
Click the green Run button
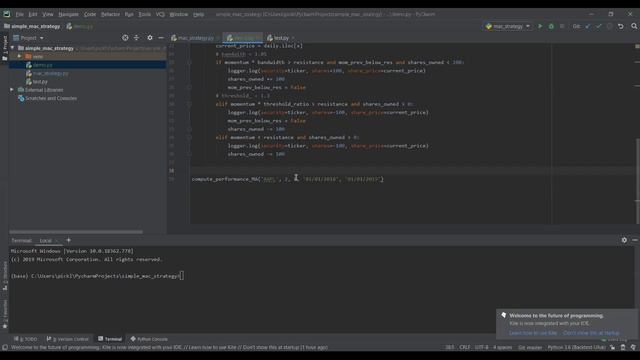click(x=540, y=26)
